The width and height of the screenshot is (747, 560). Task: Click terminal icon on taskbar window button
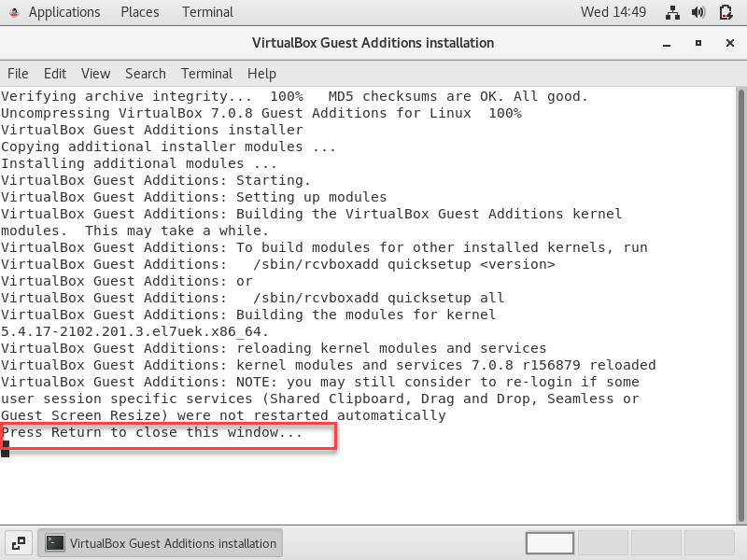click(x=56, y=542)
